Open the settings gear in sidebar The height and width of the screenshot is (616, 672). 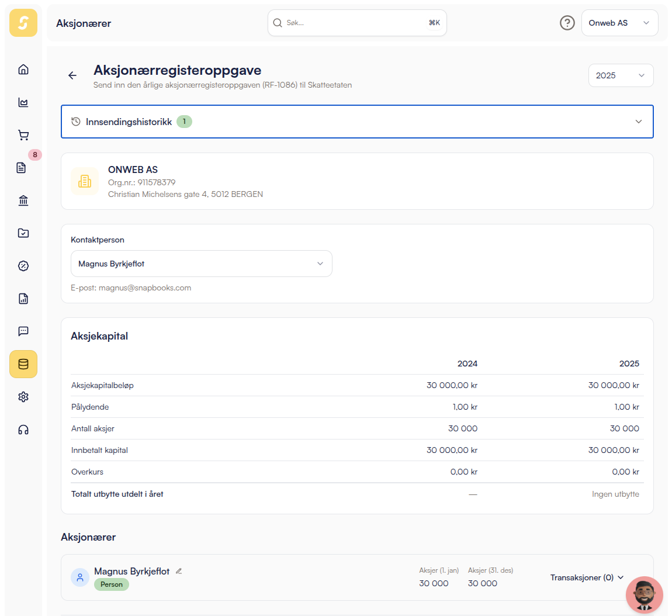click(23, 397)
